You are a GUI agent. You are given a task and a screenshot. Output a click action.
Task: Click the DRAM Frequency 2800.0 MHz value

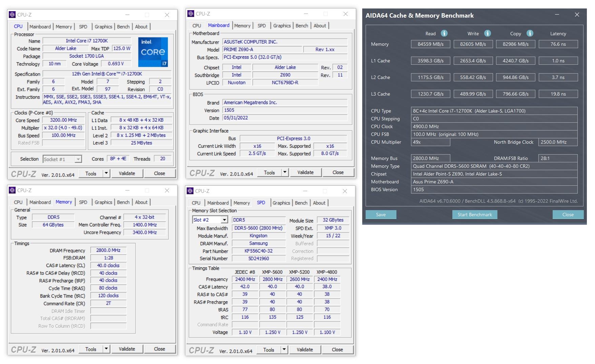click(108, 250)
